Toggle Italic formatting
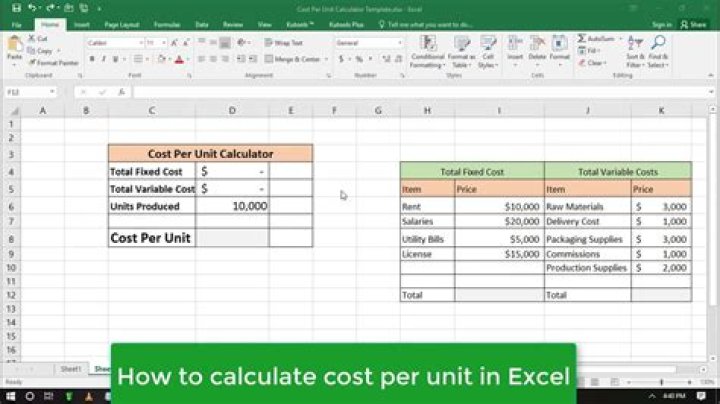The image size is (720, 404). click(104, 59)
